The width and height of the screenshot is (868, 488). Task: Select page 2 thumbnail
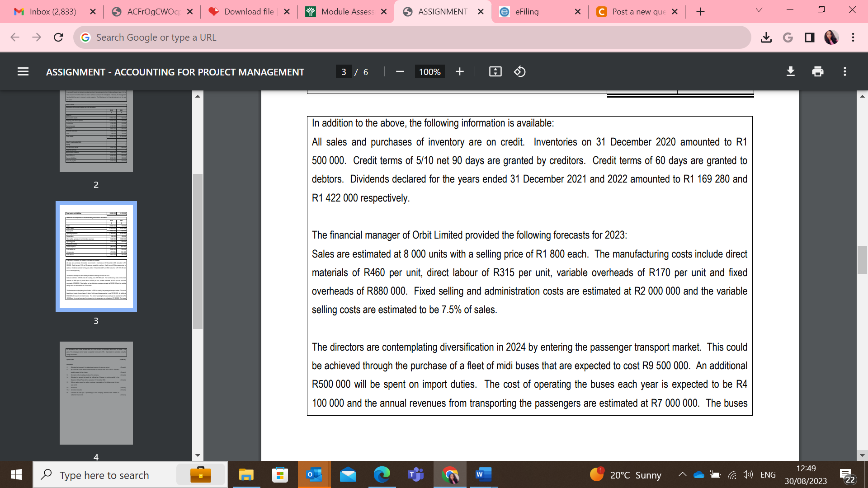96,131
